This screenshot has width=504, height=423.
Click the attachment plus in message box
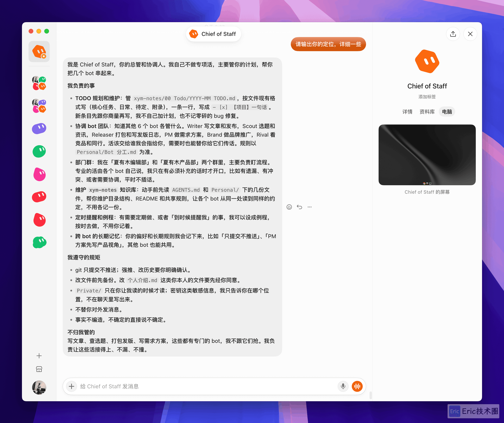pyautogui.click(x=72, y=386)
